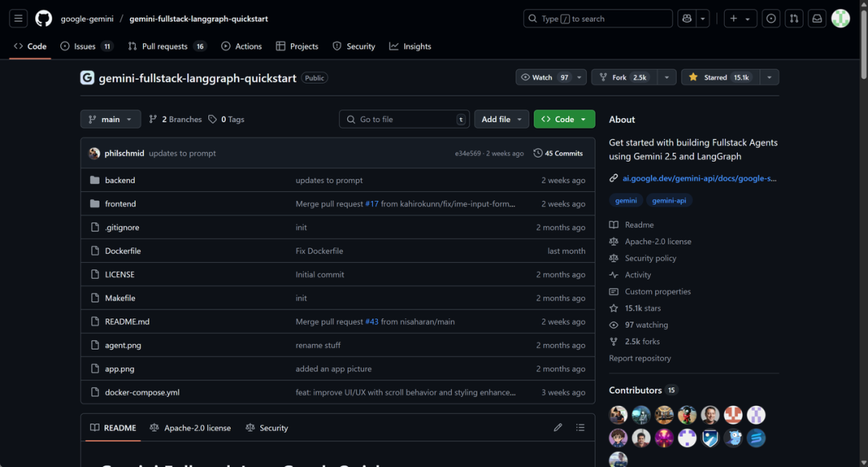Open the 0 Tags link
This screenshot has width=868, height=467.
[x=227, y=120]
